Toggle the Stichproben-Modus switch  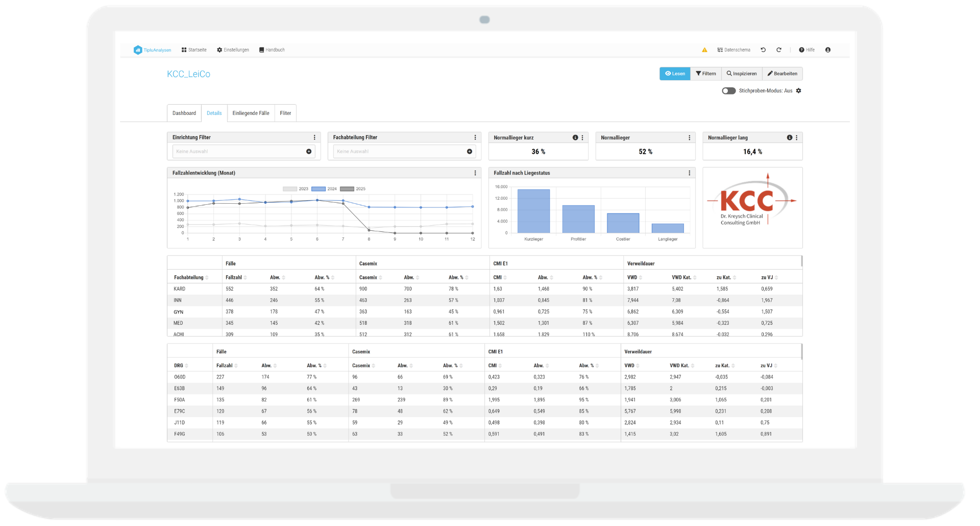click(728, 91)
